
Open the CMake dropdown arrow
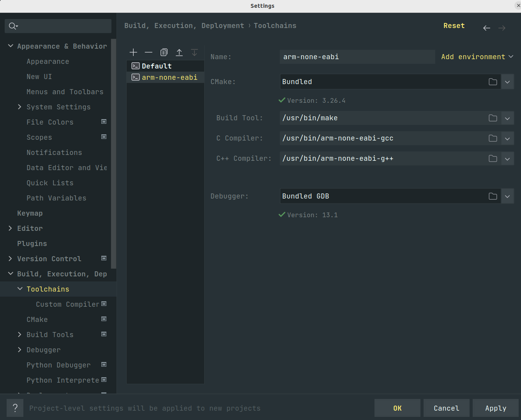click(x=507, y=82)
